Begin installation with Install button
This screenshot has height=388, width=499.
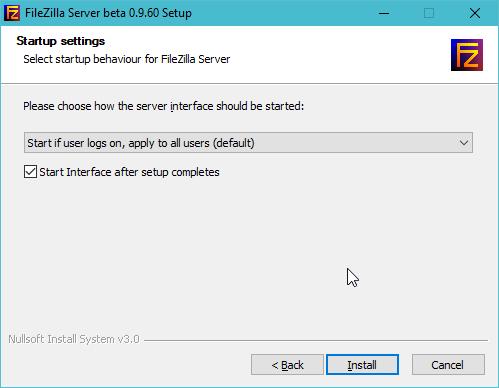(362, 365)
